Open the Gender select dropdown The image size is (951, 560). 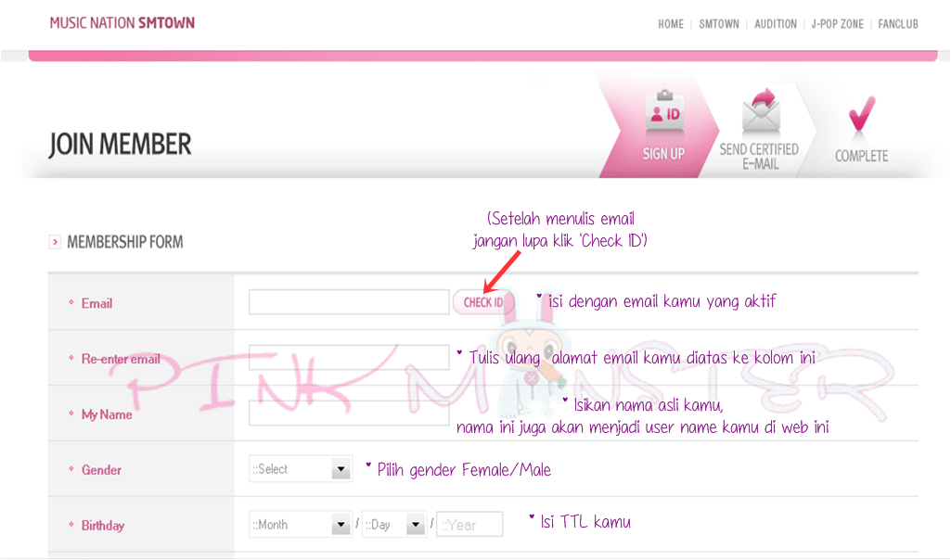pyautogui.click(x=301, y=469)
